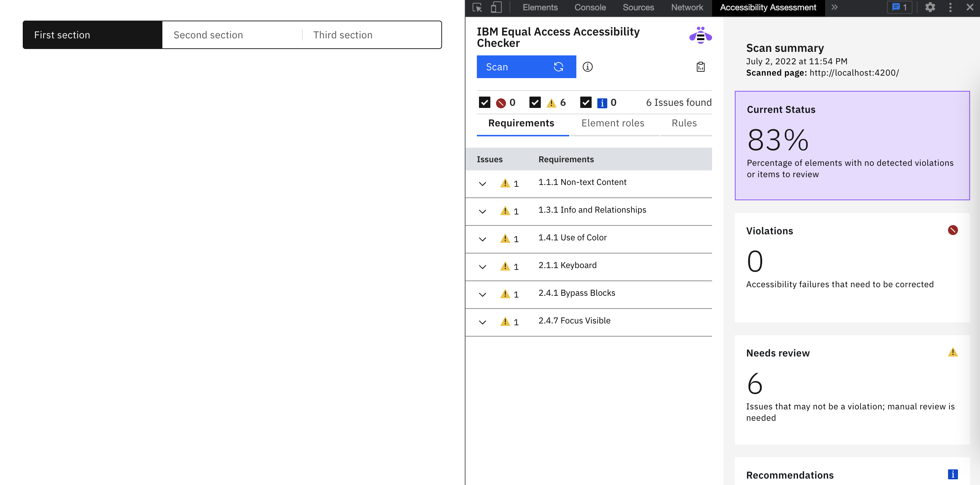Click the Scan button
Screen dimensions: 980x485
526,66
